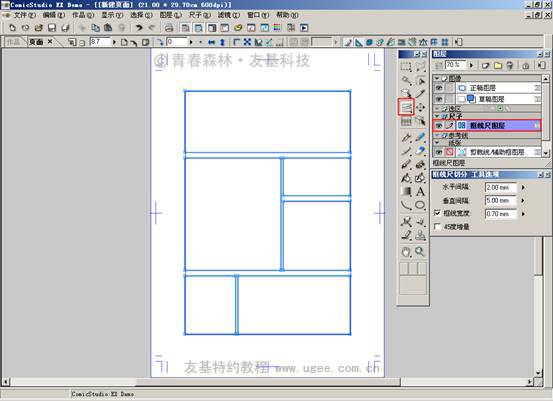The height and width of the screenshot is (401, 553).
Task: Click the horizontal canvas scrollbar
Action: coord(269,382)
